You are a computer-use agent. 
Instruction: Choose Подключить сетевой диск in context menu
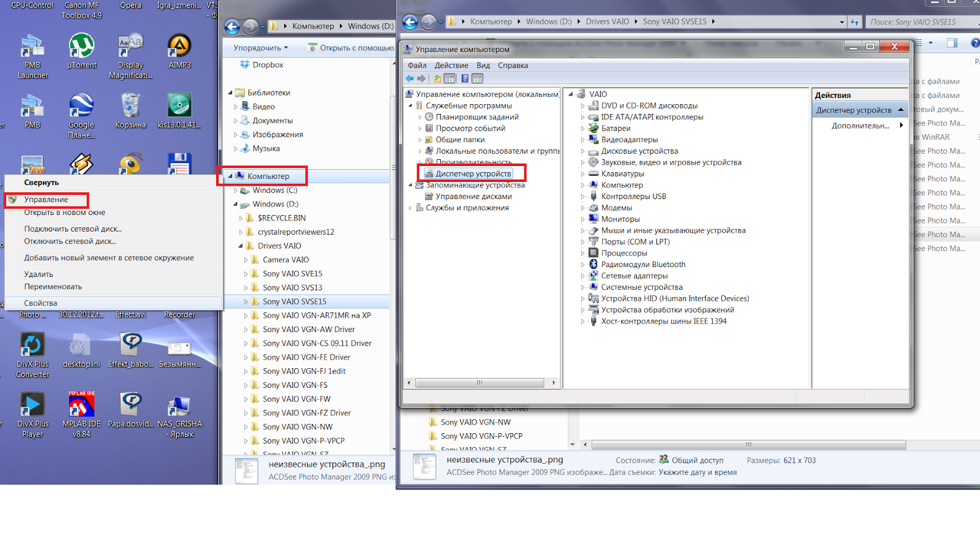point(114,229)
